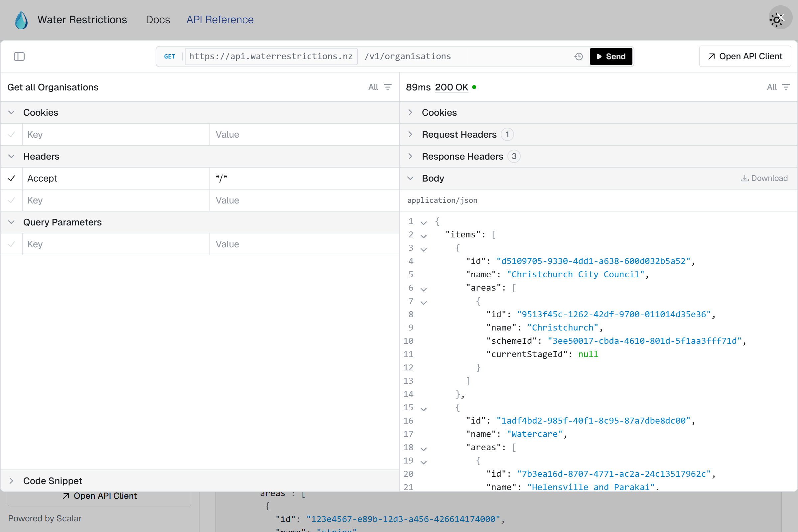Click the Powered by Scalar link
798x532 pixels.
coord(45,518)
